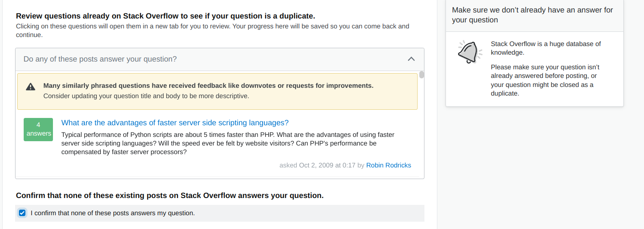Click the scrollbar track below the thumb
The image size is (644, 229).
pyautogui.click(x=422, y=129)
